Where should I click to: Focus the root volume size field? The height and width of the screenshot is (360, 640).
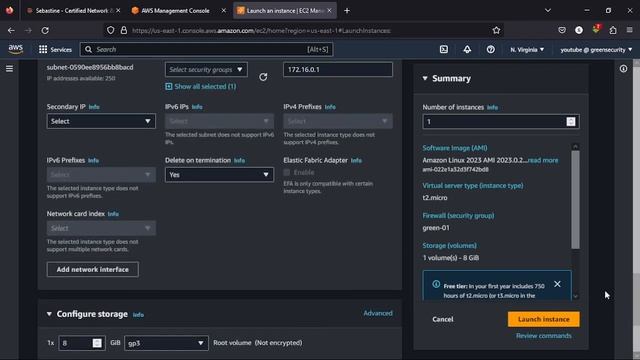click(x=82, y=343)
